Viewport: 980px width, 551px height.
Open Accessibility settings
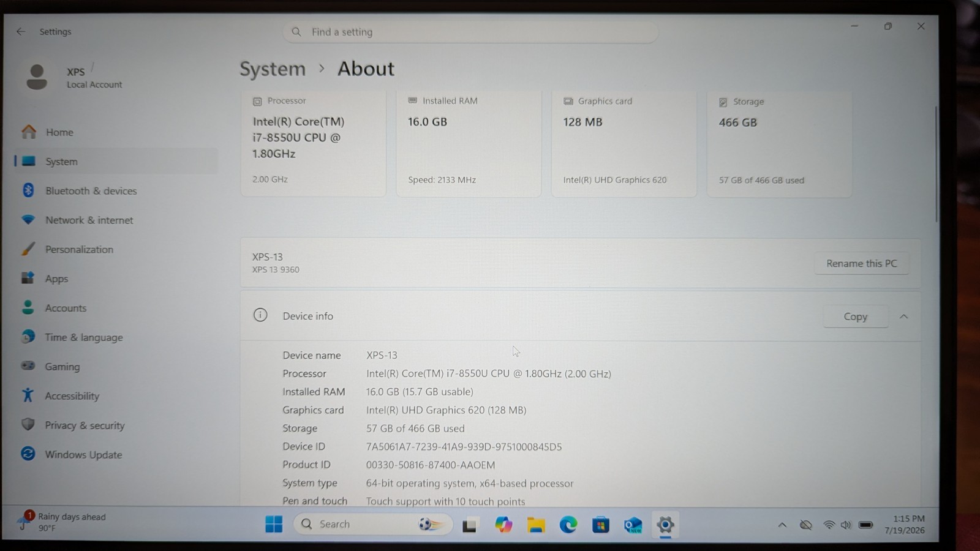pos(116,395)
